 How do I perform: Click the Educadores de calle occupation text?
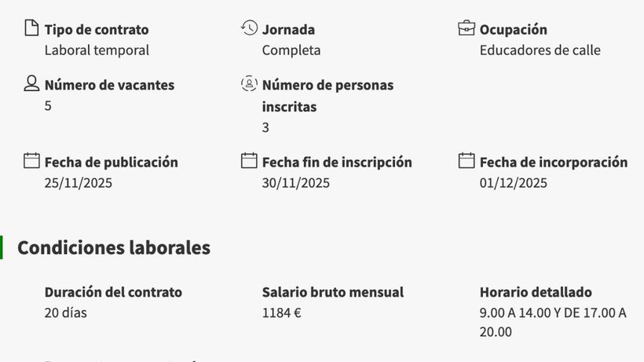tap(540, 50)
